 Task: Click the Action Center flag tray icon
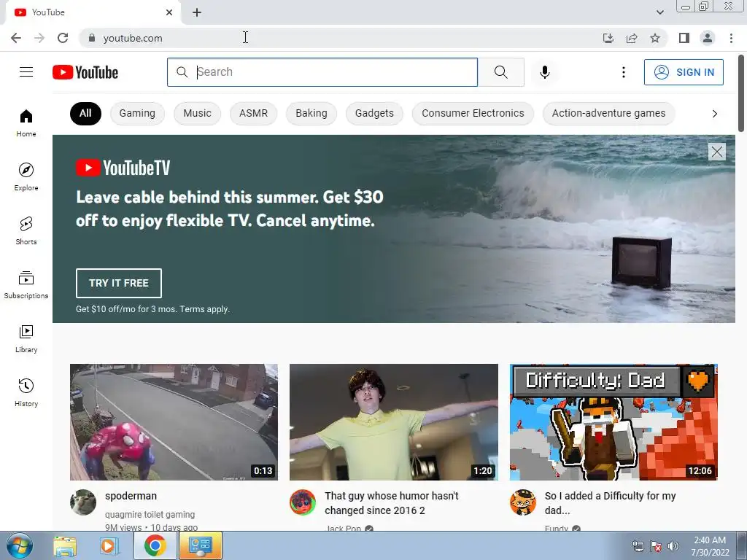[656, 546]
